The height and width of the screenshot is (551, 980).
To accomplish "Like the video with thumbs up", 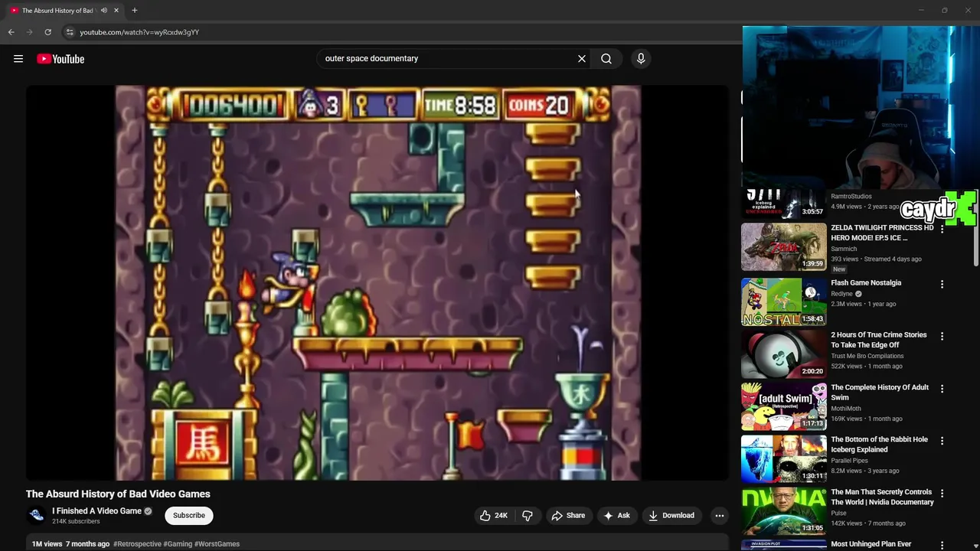I will (494, 516).
